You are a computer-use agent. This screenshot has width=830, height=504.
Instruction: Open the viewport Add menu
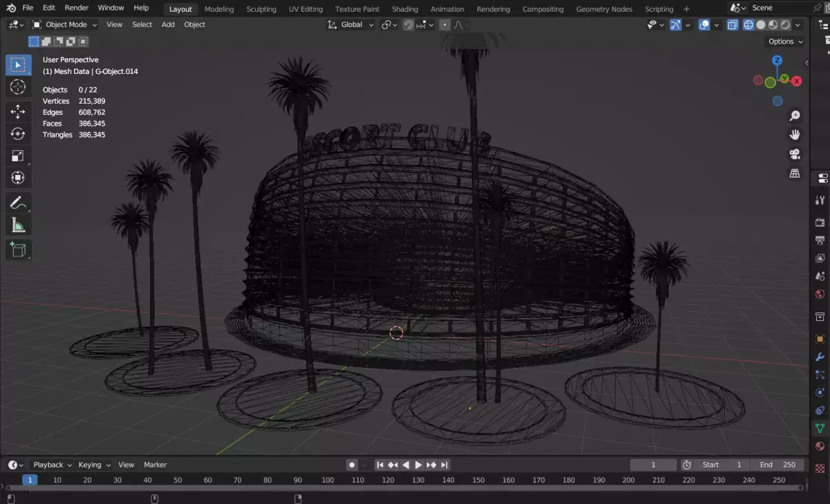[x=168, y=25]
